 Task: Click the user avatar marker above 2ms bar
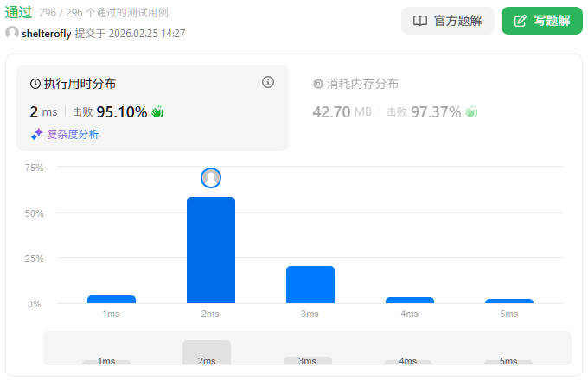[x=211, y=178]
